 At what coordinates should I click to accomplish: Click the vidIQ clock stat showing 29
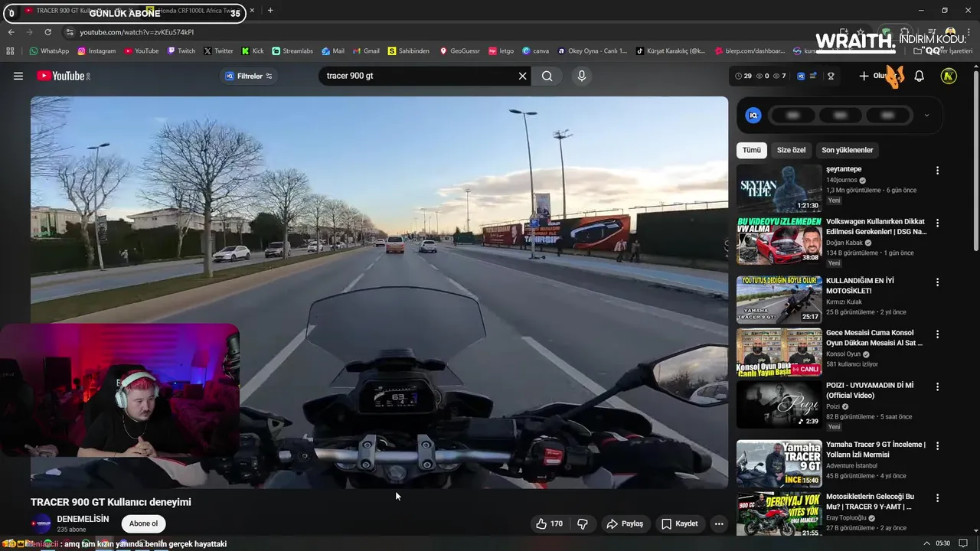point(743,76)
